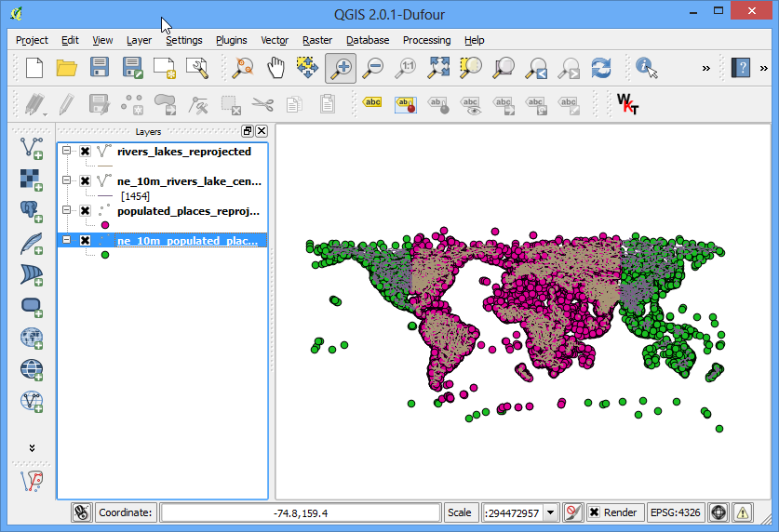Click the Zoom Full extent icon
Viewport: 779px width, 532px height.
[438, 68]
